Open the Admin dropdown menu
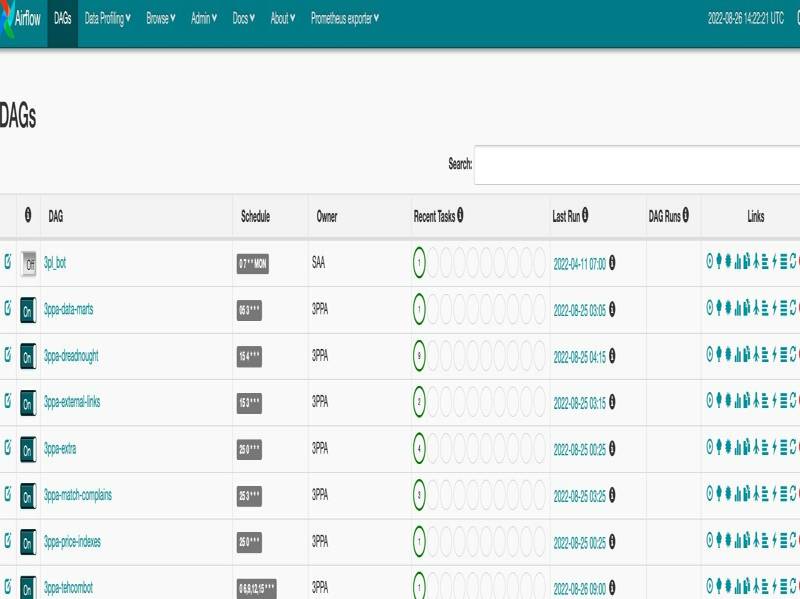This screenshot has height=599, width=800. pyautogui.click(x=204, y=18)
